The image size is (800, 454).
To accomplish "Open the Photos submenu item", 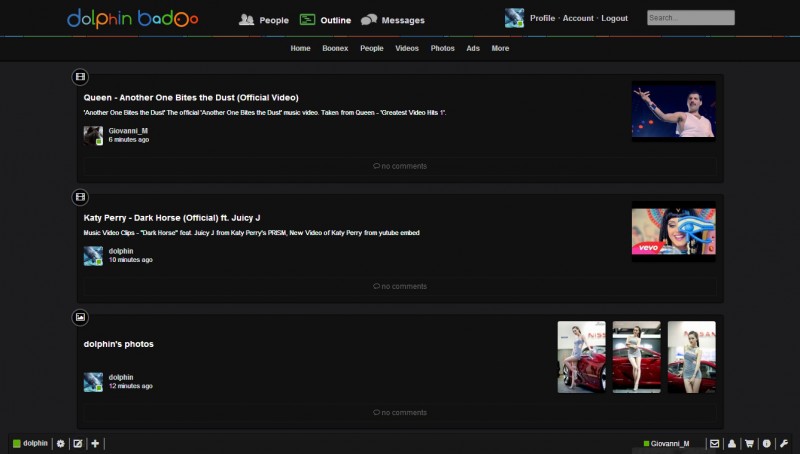I will pyautogui.click(x=442, y=48).
